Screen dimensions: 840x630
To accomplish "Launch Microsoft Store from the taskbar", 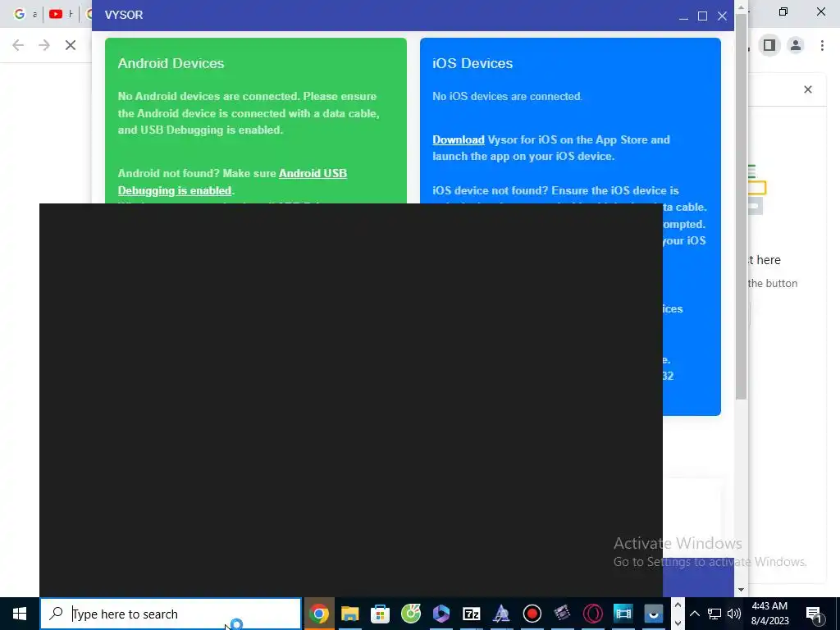I will pyautogui.click(x=381, y=614).
